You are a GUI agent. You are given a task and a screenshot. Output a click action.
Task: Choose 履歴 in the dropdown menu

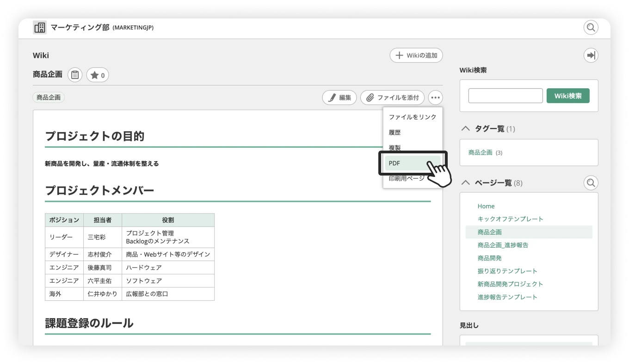click(395, 132)
